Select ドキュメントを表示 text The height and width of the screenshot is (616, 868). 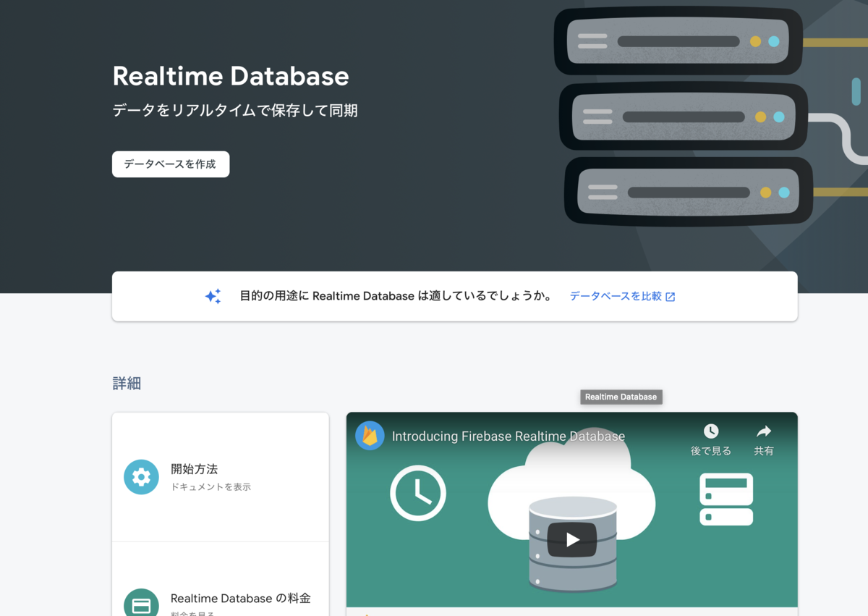point(210,487)
